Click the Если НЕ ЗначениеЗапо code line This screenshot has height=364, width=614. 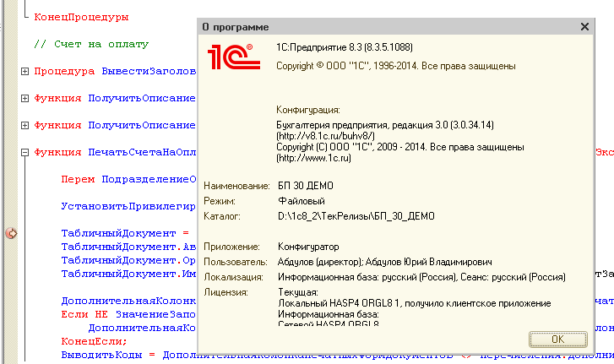tap(128, 314)
